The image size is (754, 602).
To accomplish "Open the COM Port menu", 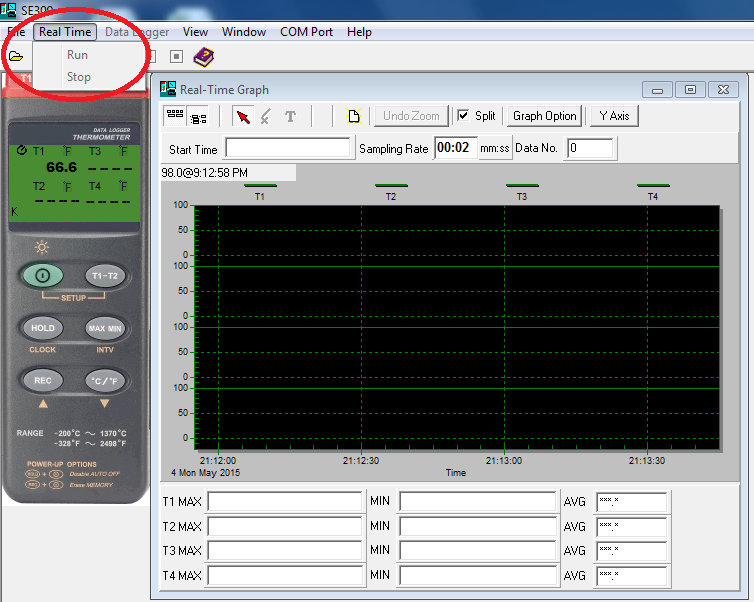I will [306, 32].
